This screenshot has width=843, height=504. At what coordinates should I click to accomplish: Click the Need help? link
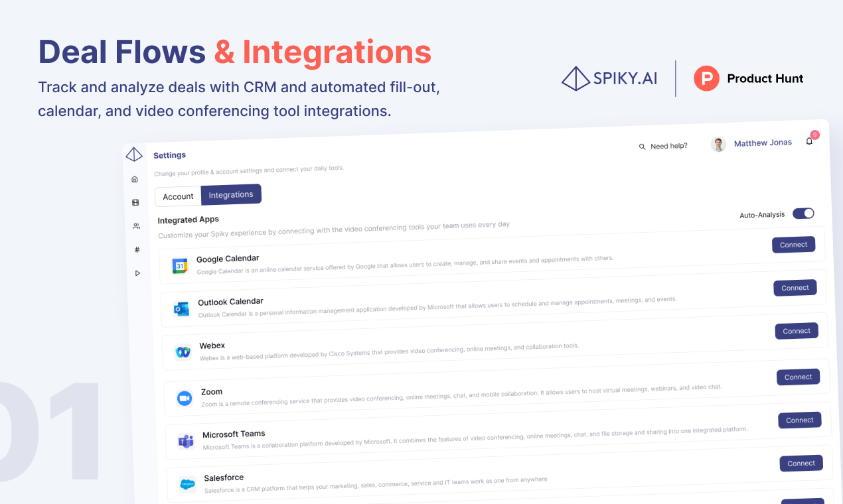click(669, 146)
